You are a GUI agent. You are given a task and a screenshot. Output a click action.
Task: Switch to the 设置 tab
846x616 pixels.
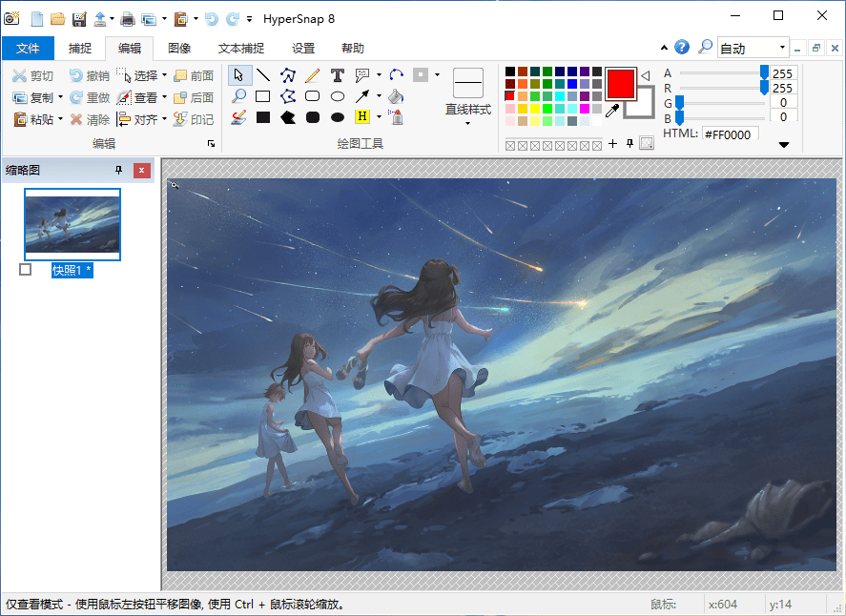tap(303, 49)
